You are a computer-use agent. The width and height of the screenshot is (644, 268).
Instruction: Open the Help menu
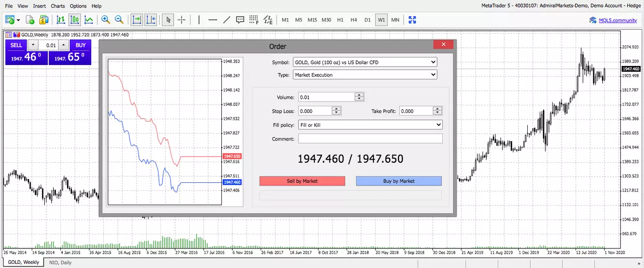[97, 6]
